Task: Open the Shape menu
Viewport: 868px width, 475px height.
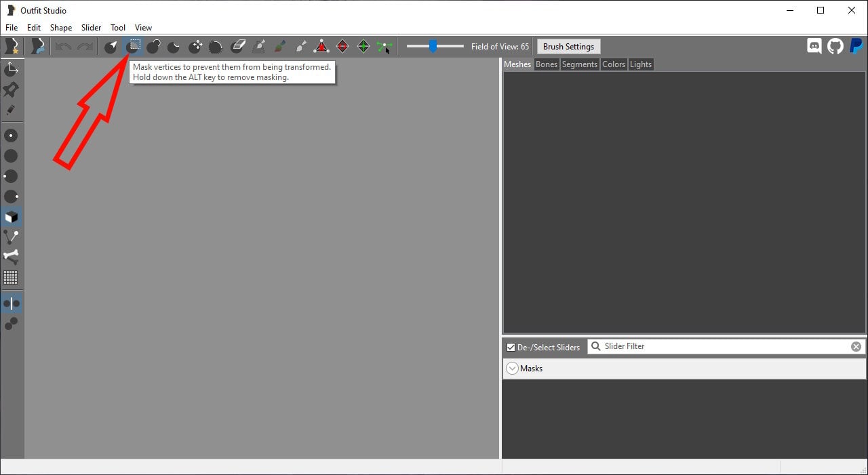Action: (x=61, y=28)
